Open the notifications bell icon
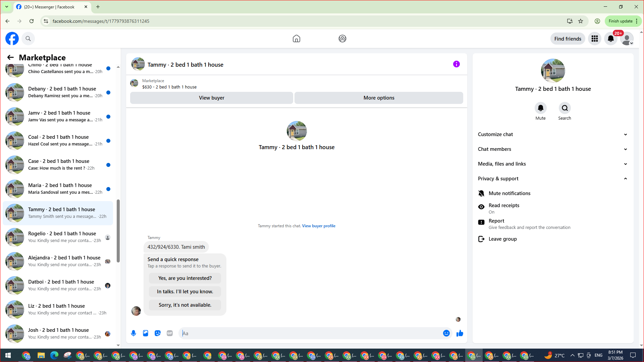Image resolution: width=644 pixels, height=362 pixels. (611, 39)
